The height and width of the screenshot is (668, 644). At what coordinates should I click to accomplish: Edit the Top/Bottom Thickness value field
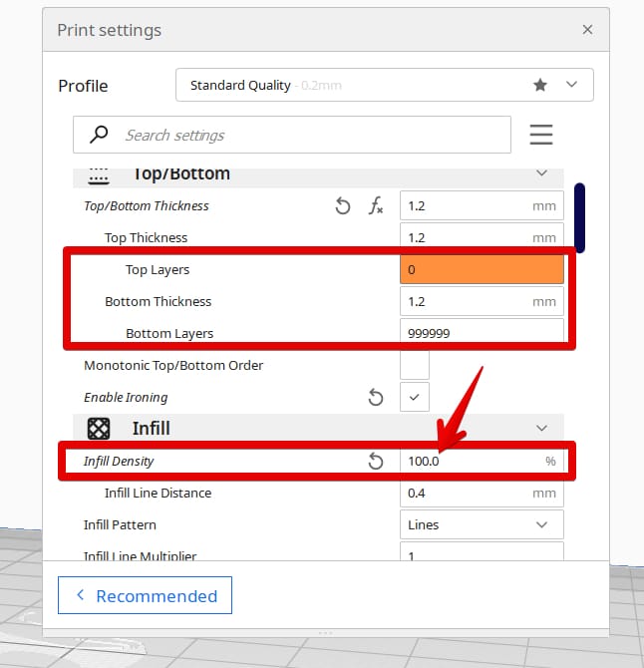(x=482, y=205)
